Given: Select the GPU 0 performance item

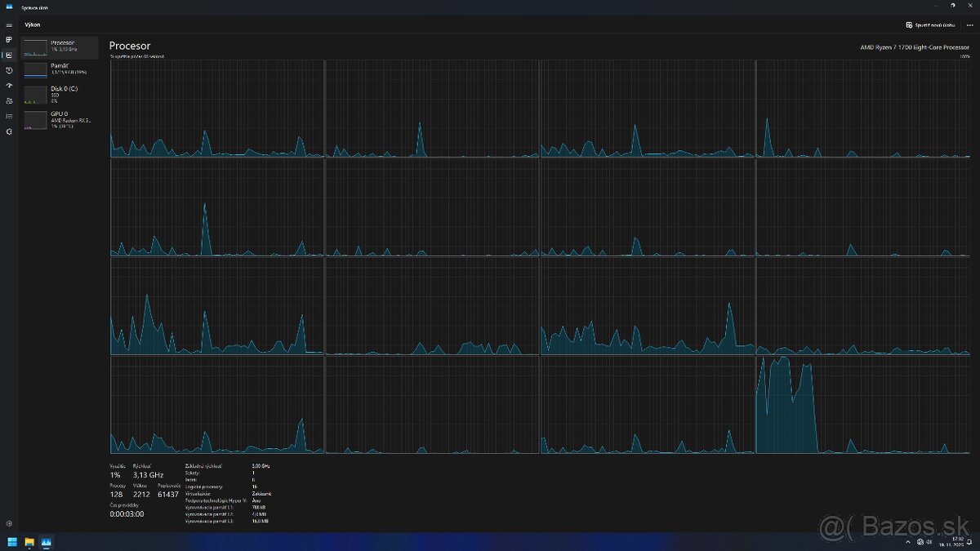Looking at the screenshot, I should pyautogui.click(x=60, y=119).
